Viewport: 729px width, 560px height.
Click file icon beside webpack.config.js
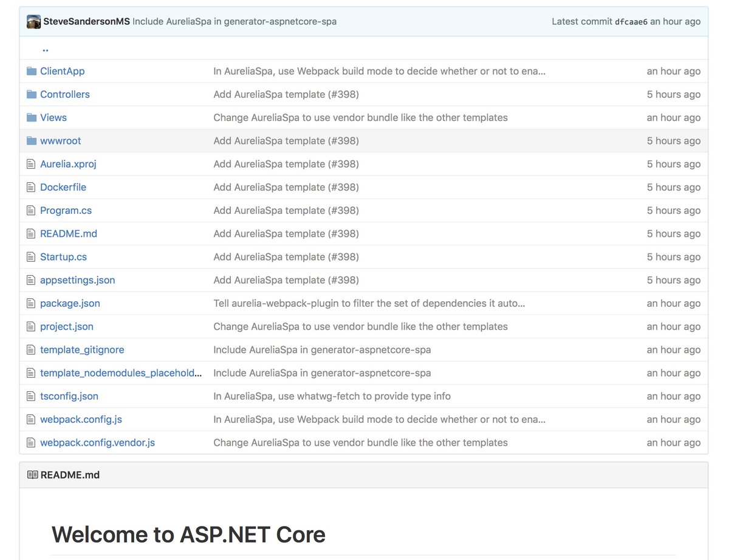pyautogui.click(x=32, y=419)
